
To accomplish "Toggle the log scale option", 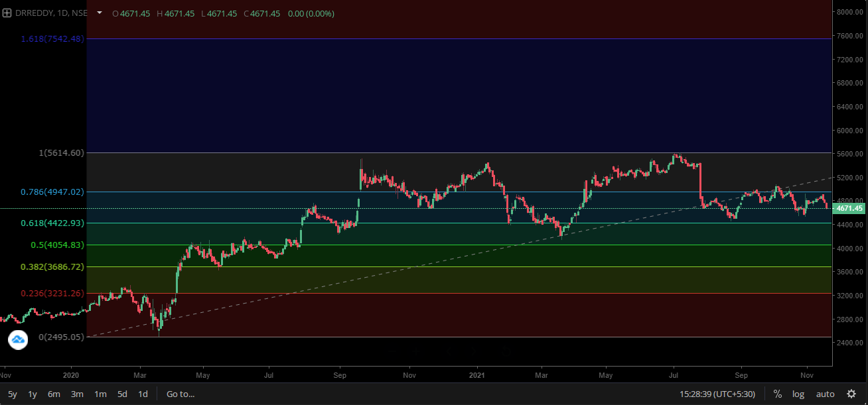I will [x=798, y=394].
